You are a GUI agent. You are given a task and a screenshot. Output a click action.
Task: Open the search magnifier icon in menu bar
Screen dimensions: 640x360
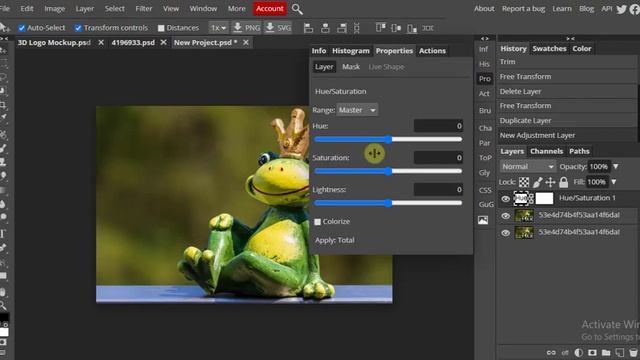click(x=297, y=9)
